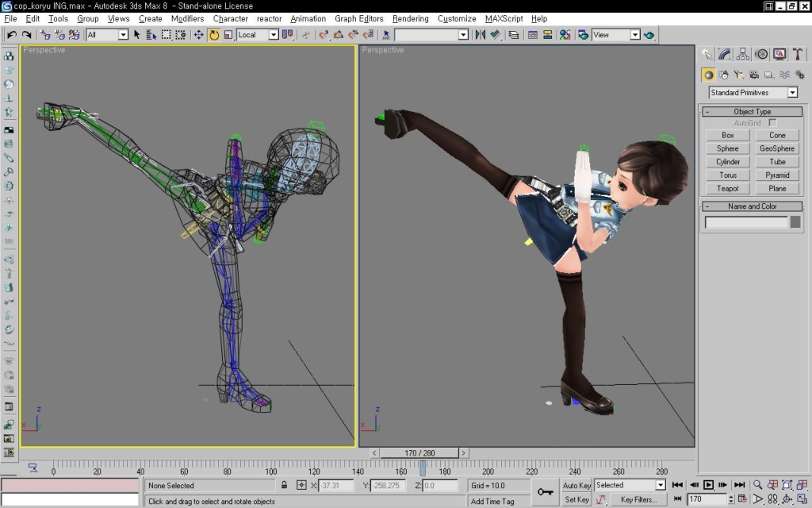Open the Animation menu
Viewport: 812px width, 508px height.
[x=308, y=19]
